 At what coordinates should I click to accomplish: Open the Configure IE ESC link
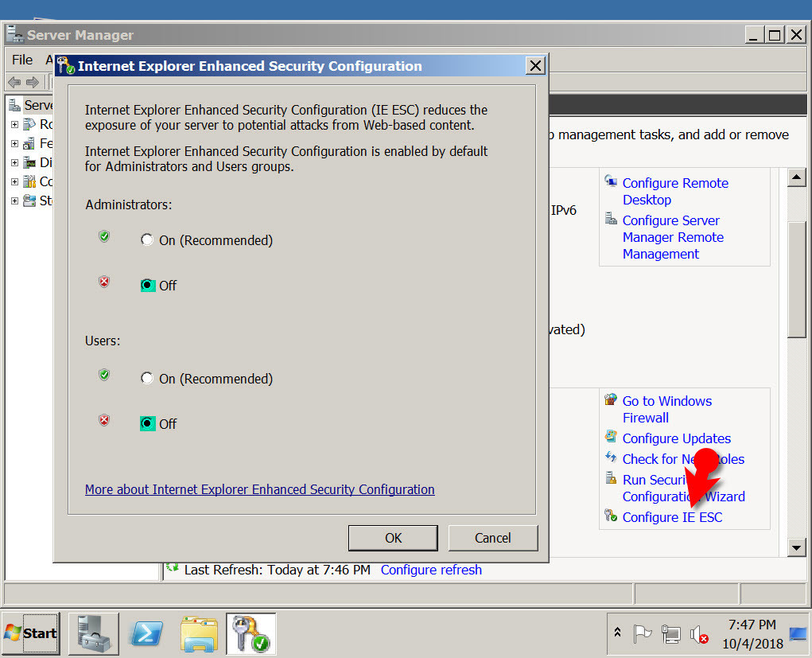coord(672,517)
